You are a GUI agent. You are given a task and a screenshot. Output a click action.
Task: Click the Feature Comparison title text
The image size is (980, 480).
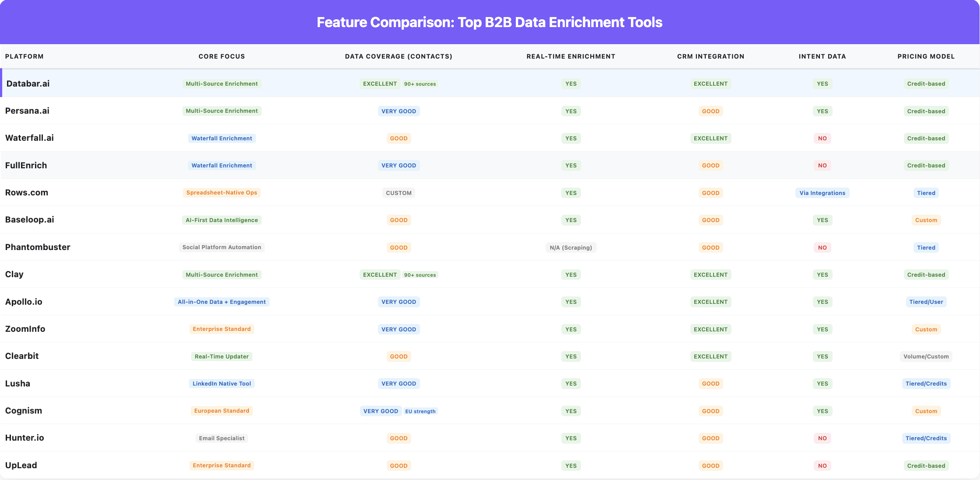pos(490,22)
